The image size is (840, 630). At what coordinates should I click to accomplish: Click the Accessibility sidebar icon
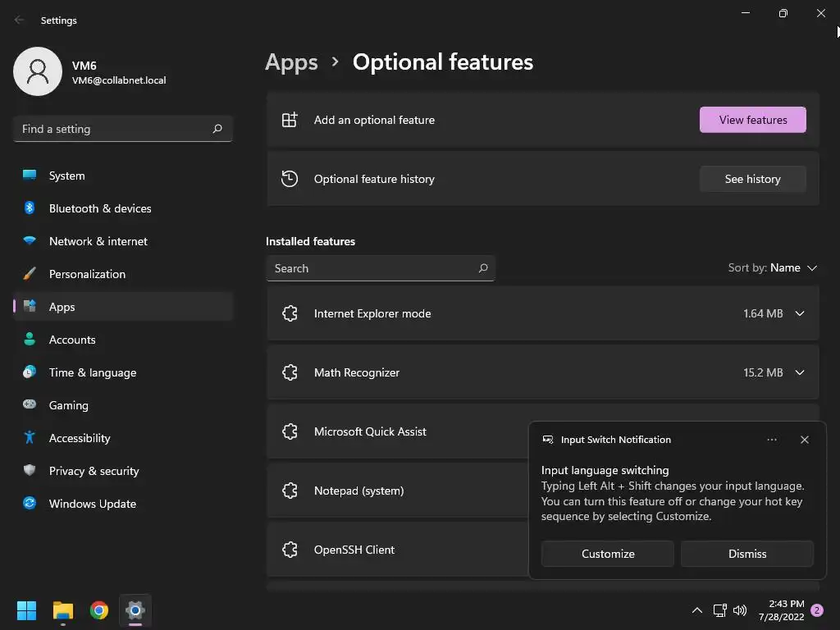click(x=30, y=438)
